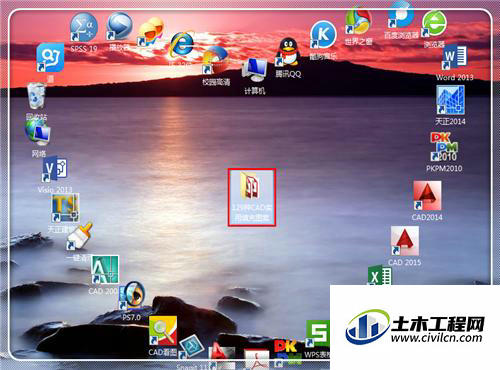Launch CAD2014 desktop shortcut

tap(427, 195)
